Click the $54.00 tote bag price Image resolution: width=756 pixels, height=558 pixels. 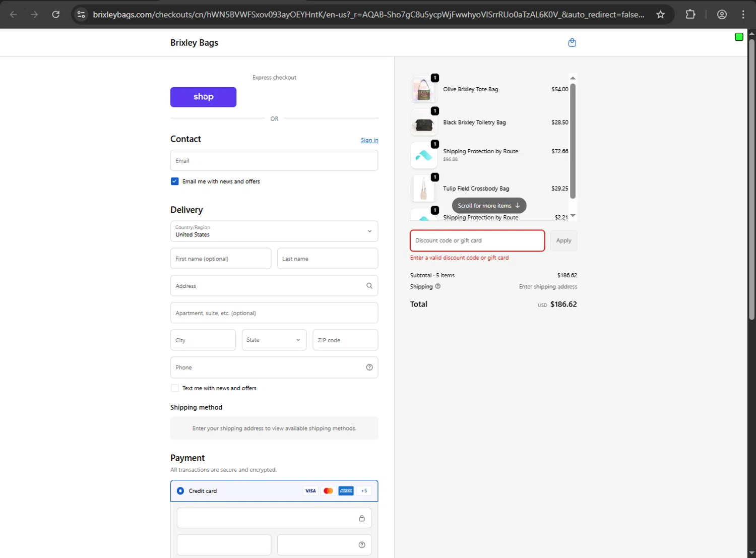pos(560,89)
